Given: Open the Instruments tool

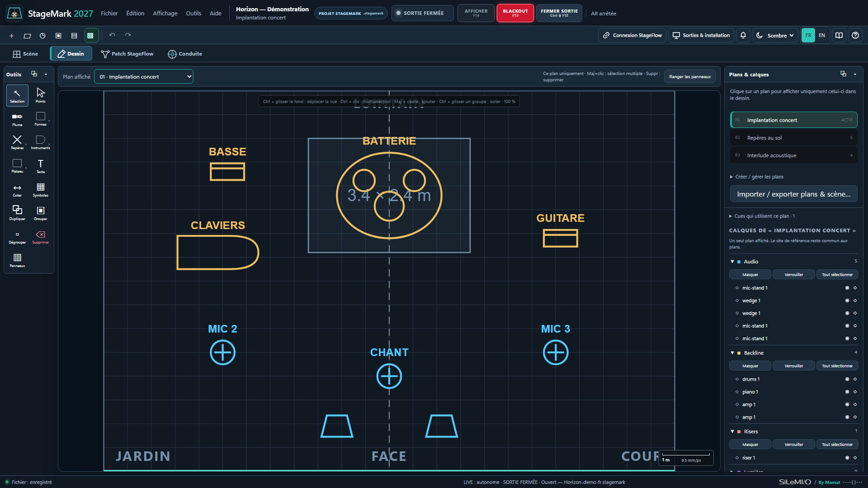Looking at the screenshot, I should pyautogui.click(x=41, y=143).
